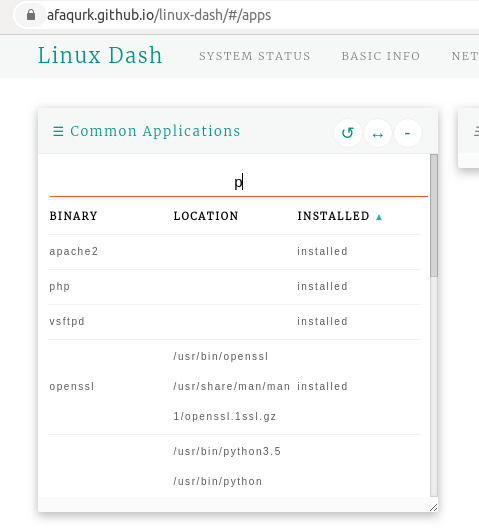Click the neighboring widget's hamburger icon
Viewport: 479px width, 529px height.
pyautogui.click(x=476, y=131)
